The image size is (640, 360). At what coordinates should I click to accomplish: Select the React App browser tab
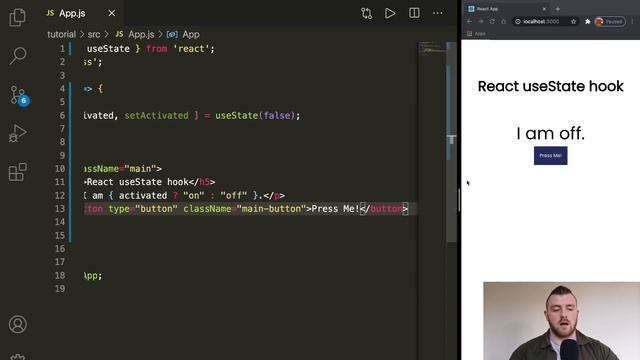point(506,9)
